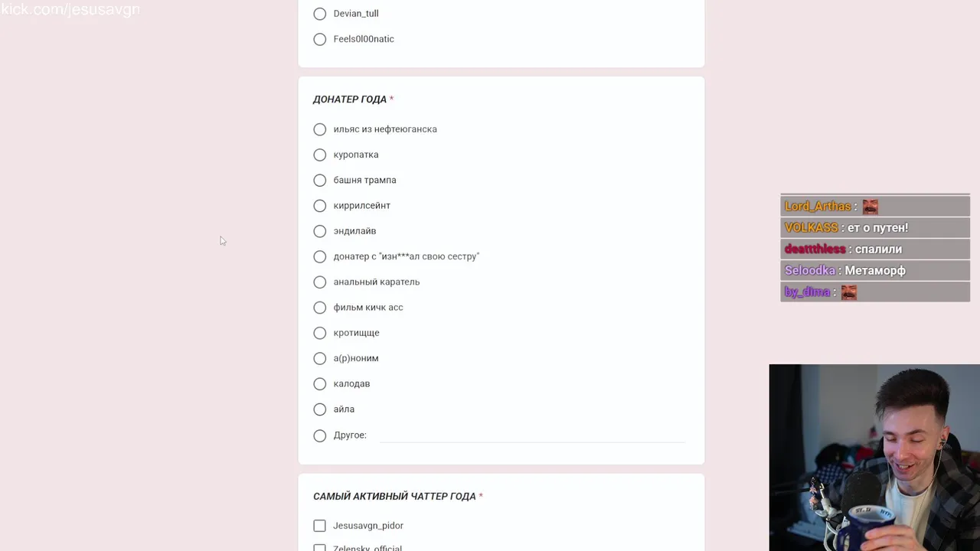Image resolution: width=980 pixels, height=551 pixels.
Task: Pick the 'кротищще' radio button
Action: 320,333
